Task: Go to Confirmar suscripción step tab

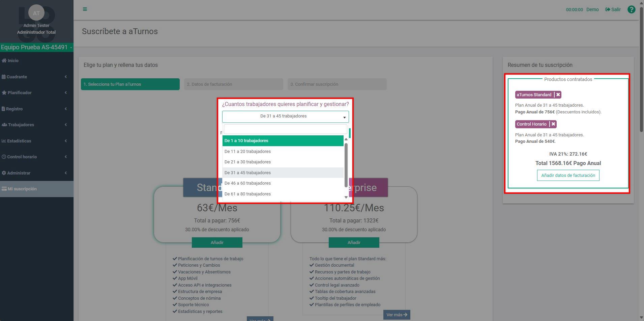Action: [x=337, y=84]
